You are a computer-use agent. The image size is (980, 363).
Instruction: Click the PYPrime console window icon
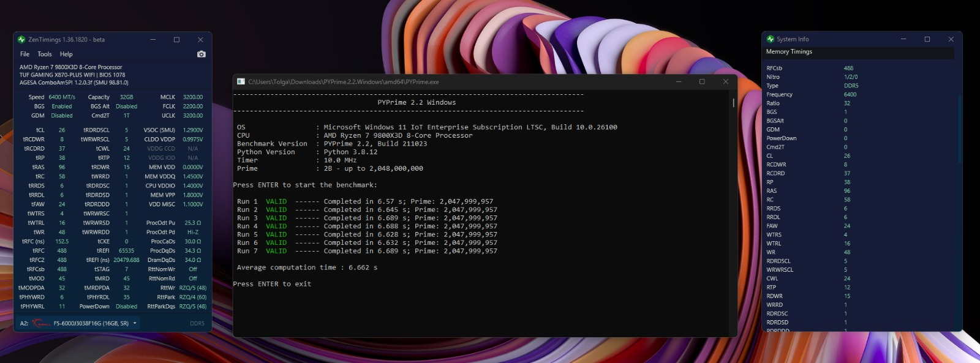(241, 81)
